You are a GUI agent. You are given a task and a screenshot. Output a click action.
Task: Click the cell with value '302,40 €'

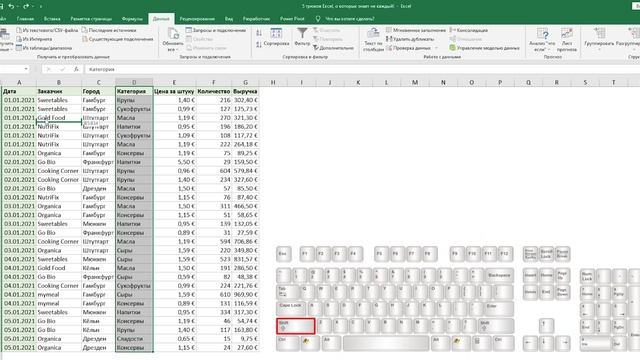pyautogui.click(x=245, y=100)
